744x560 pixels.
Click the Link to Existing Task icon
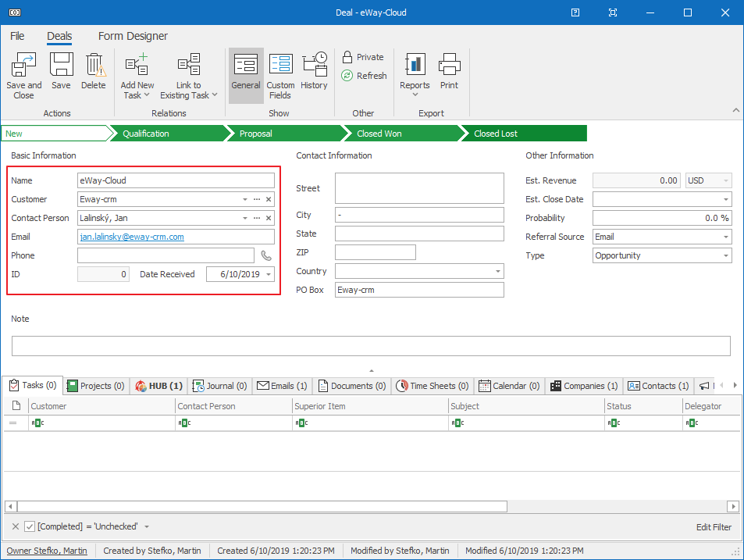click(x=189, y=65)
